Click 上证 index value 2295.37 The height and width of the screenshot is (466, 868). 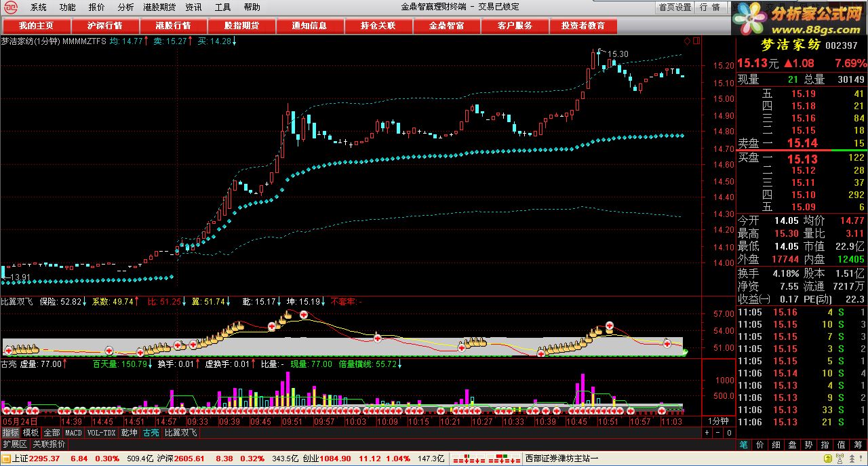pos(45,459)
